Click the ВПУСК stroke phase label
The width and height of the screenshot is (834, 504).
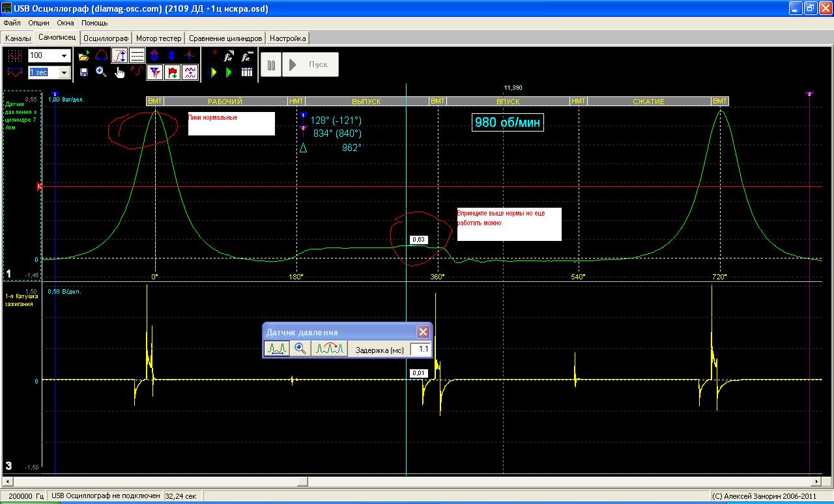(508, 102)
